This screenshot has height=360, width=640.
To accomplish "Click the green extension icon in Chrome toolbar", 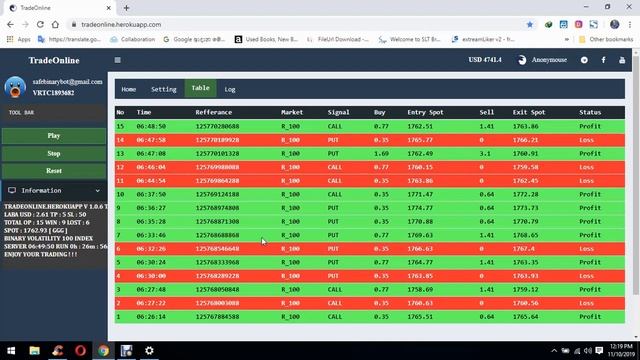I will pos(549,24).
